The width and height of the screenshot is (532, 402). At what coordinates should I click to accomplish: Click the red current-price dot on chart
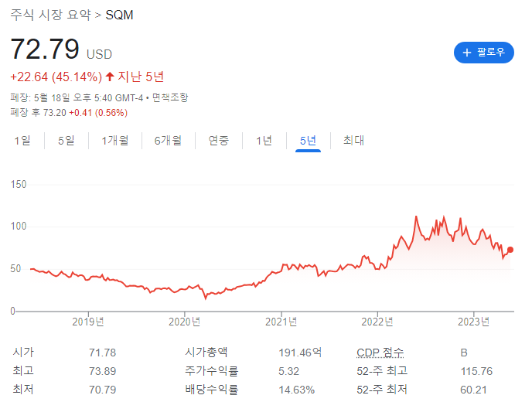click(x=510, y=250)
